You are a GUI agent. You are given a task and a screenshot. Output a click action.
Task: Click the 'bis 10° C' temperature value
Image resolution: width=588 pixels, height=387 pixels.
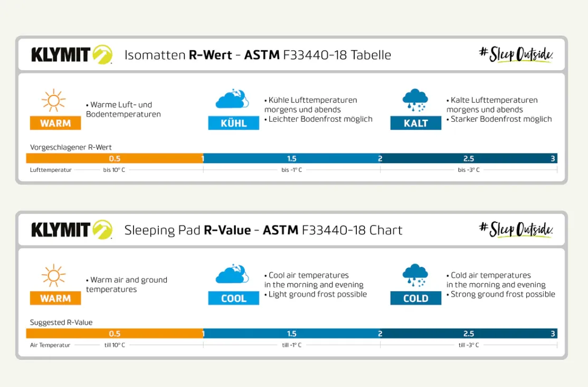(114, 170)
